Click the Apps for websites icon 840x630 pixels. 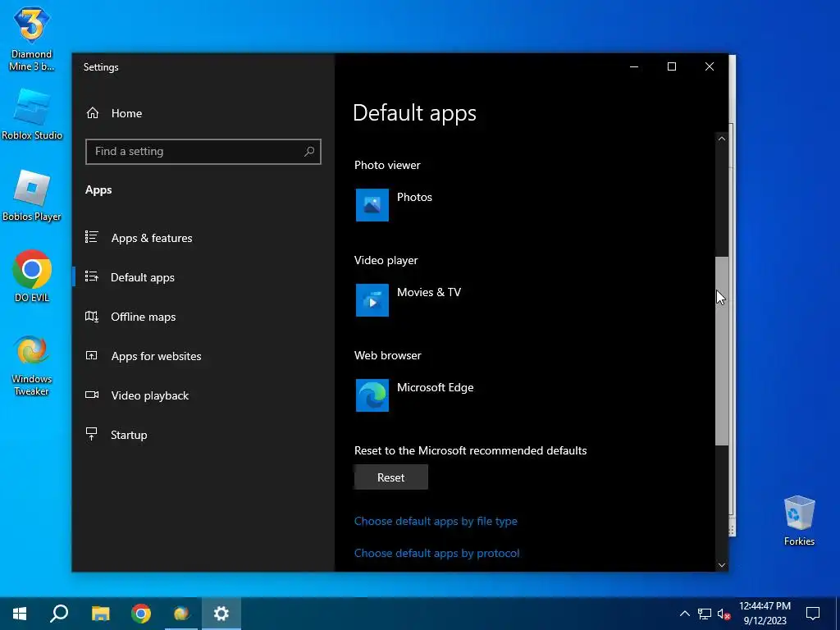pos(92,355)
